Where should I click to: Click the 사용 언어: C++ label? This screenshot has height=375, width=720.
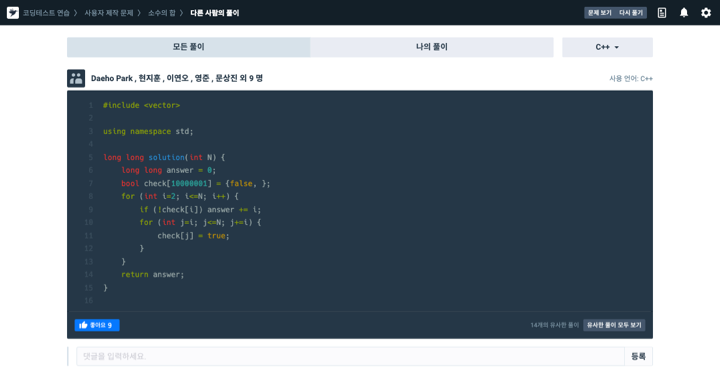631,78
